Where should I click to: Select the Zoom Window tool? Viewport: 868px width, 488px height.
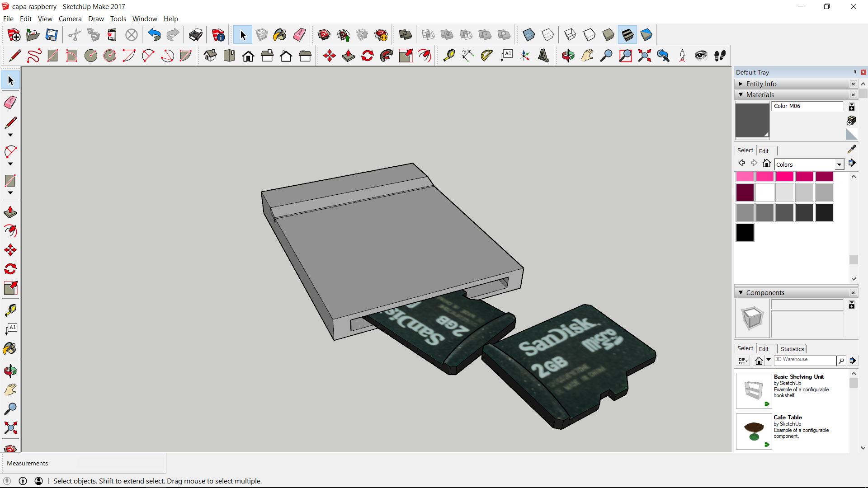pos(625,56)
